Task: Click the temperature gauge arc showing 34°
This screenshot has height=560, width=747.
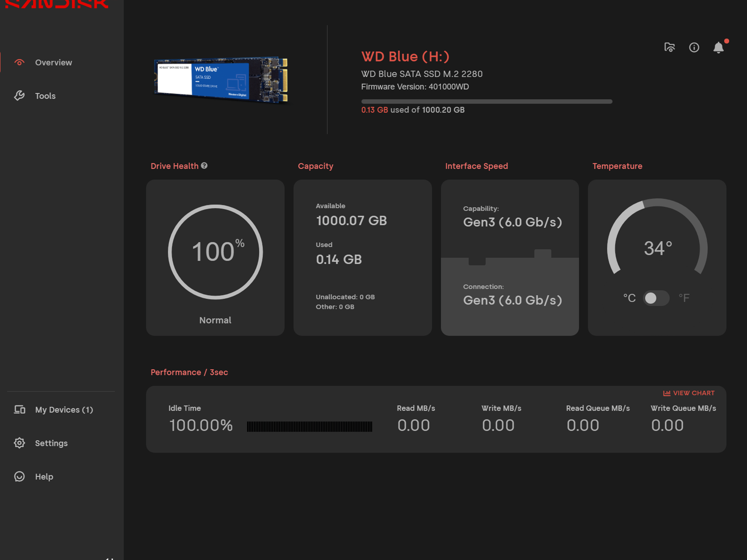Action: pos(657,236)
